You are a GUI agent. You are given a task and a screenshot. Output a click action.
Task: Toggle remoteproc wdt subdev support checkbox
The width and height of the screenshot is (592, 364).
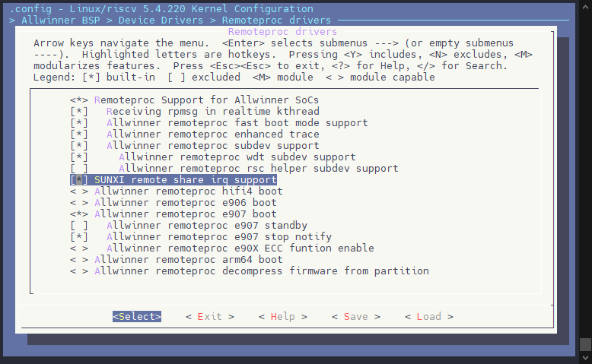coord(79,157)
